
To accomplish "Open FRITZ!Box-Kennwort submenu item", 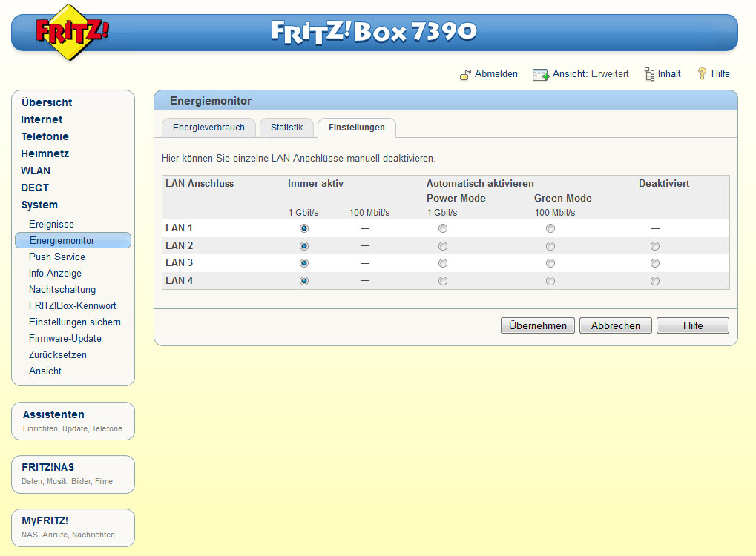I will pyautogui.click(x=72, y=306).
